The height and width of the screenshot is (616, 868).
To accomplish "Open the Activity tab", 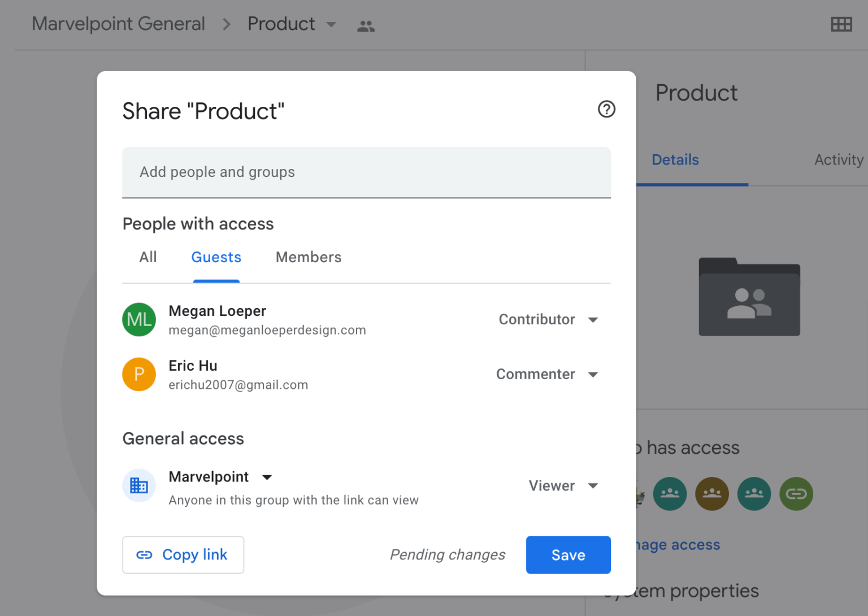I will (x=839, y=160).
